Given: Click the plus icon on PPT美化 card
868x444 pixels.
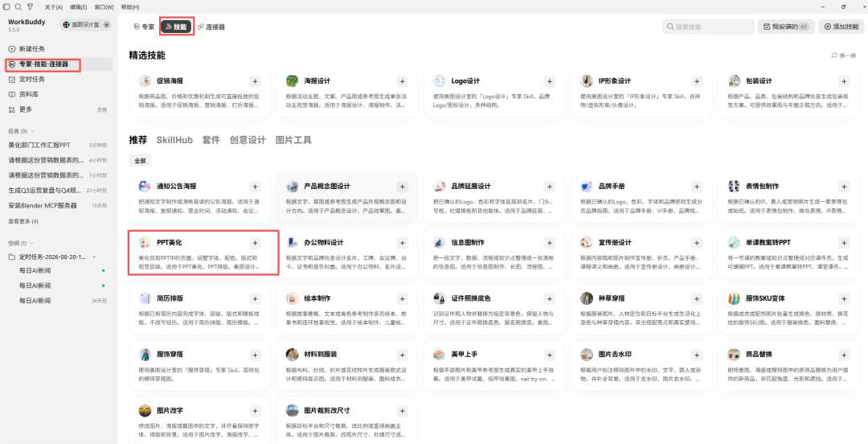Looking at the screenshot, I should [256, 243].
